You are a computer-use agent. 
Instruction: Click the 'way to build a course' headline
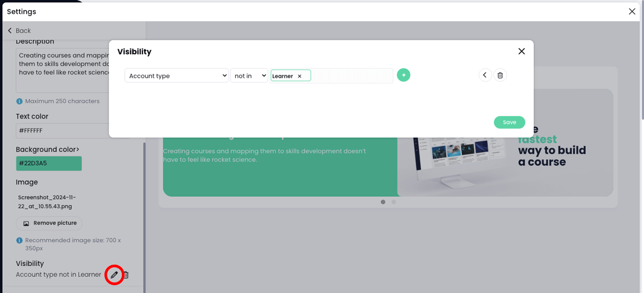point(552,156)
